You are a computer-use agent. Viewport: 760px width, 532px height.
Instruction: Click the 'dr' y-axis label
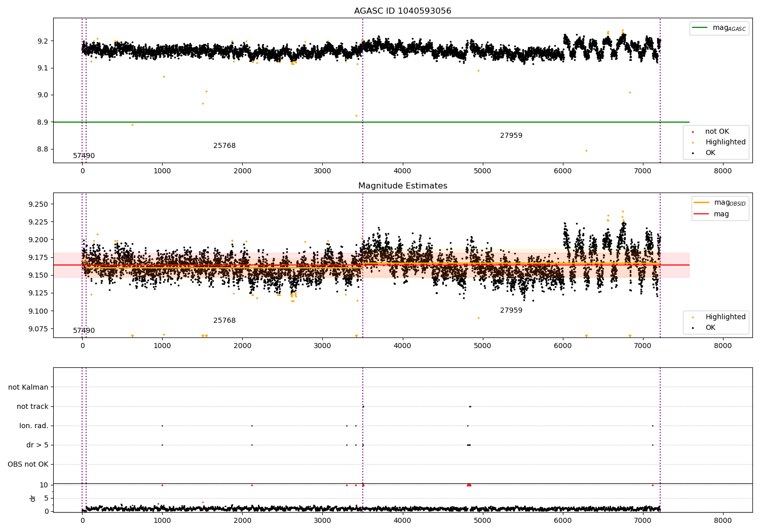click(33, 498)
